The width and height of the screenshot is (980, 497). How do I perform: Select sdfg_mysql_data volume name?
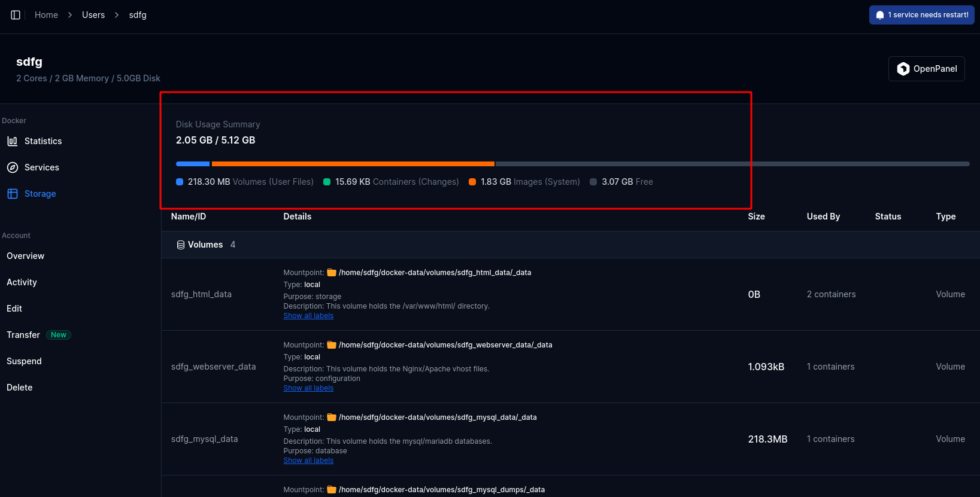[204, 439]
